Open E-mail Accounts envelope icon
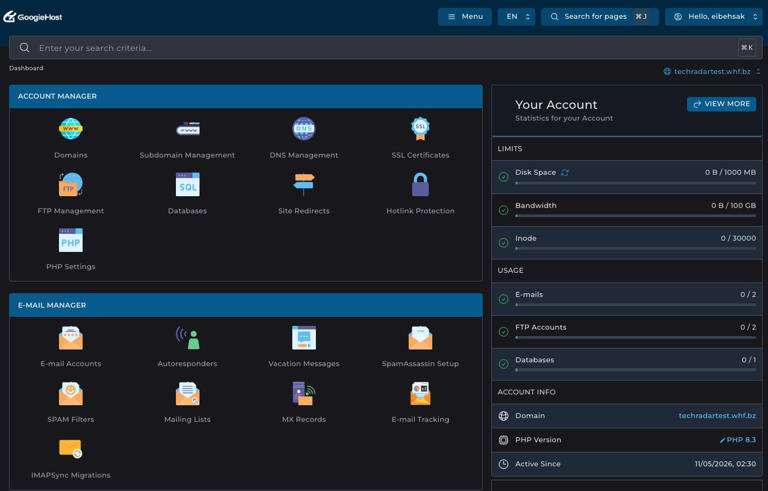Screen dimensions: 768x491 (71, 338)
